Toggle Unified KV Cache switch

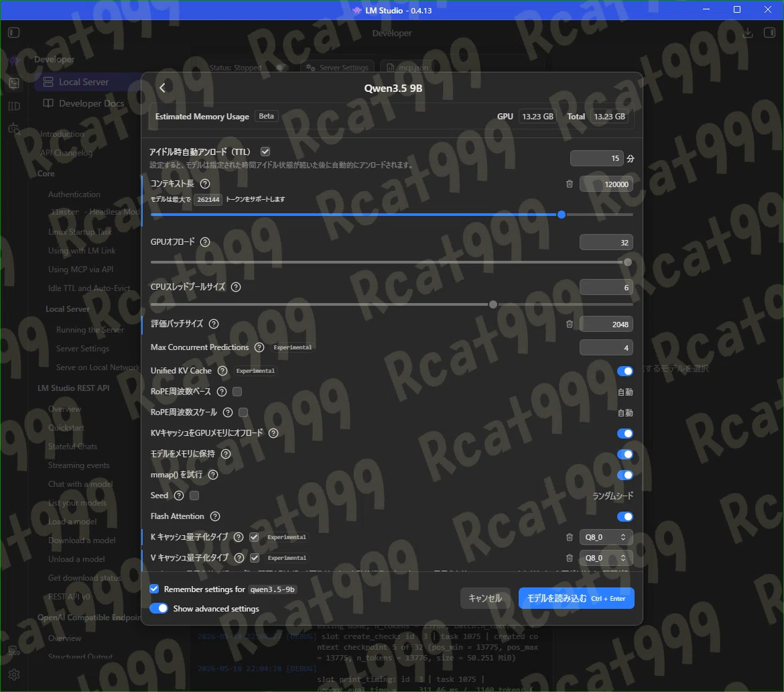(625, 371)
